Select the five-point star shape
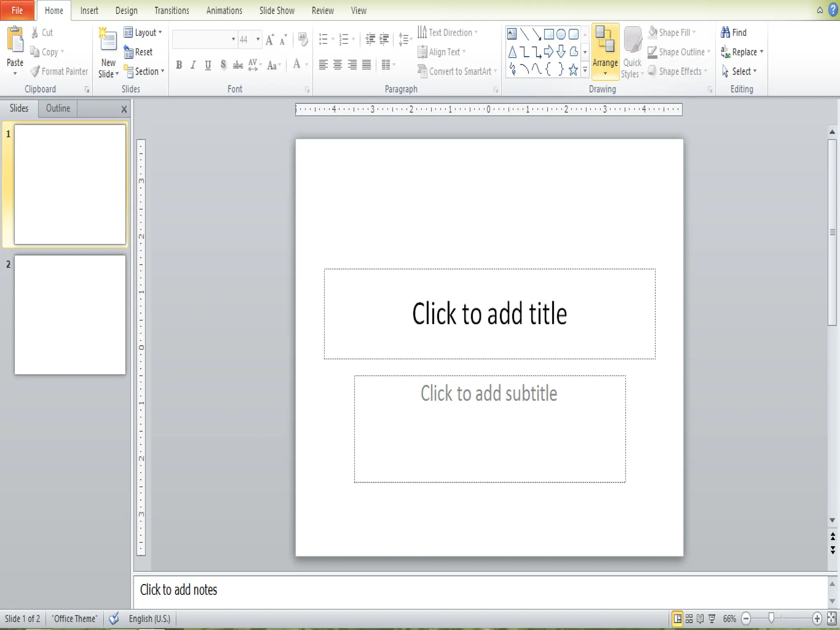The height and width of the screenshot is (630, 840). [x=573, y=70]
